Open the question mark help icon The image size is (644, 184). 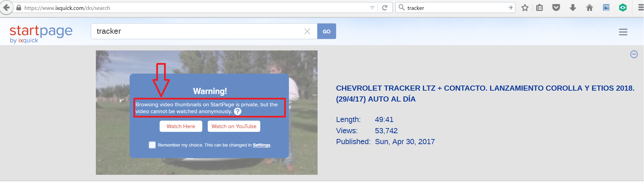(x=238, y=111)
